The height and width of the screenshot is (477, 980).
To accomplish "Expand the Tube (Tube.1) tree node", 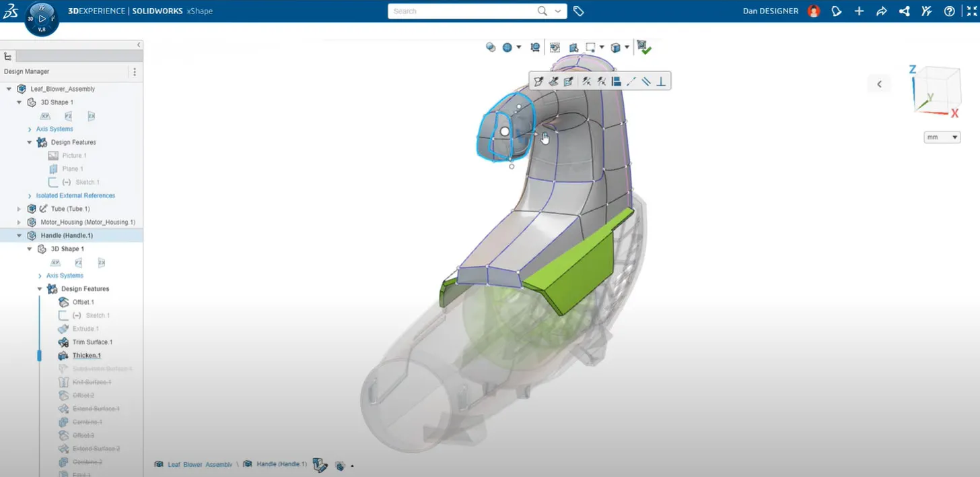I will 19,209.
